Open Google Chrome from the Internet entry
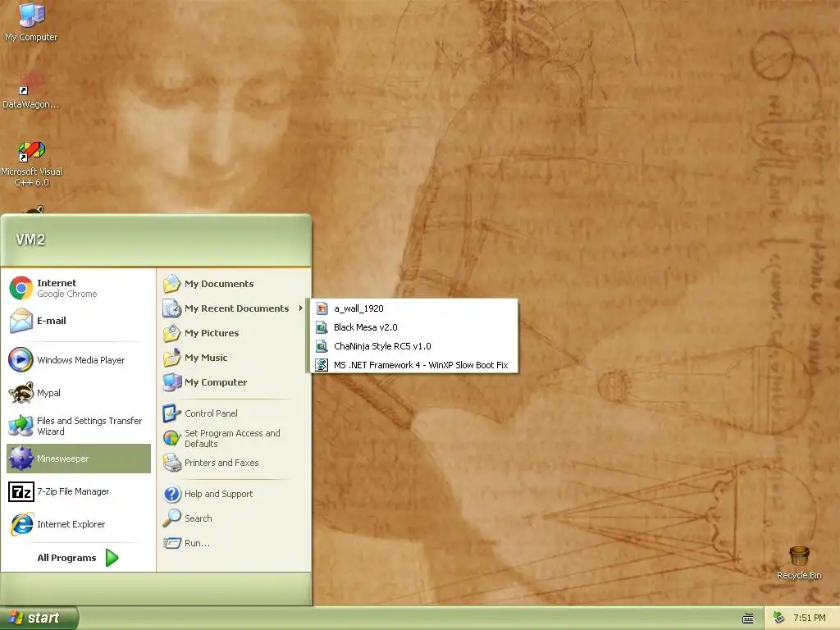This screenshot has width=840, height=630. (78, 288)
